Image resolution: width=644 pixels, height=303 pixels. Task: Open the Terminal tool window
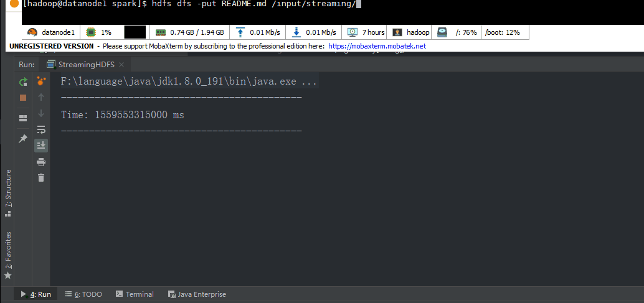tap(135, 294)
